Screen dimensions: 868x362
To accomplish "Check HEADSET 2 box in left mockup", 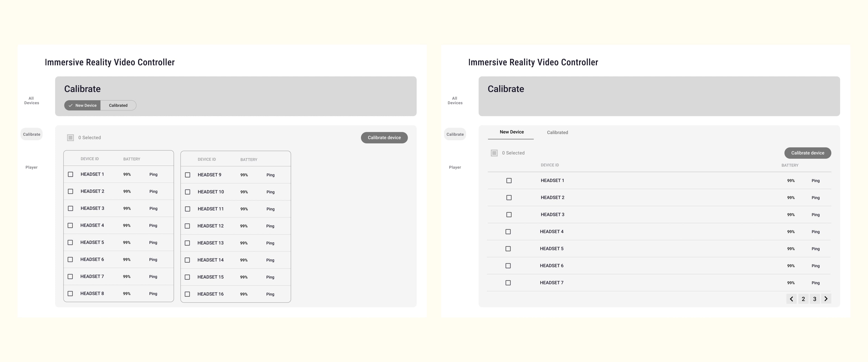I will pos(71,191).
